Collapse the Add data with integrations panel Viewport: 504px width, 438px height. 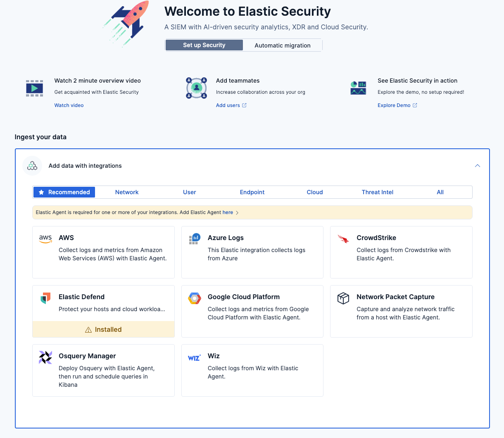pyautogui.click(x=478, y=166)
